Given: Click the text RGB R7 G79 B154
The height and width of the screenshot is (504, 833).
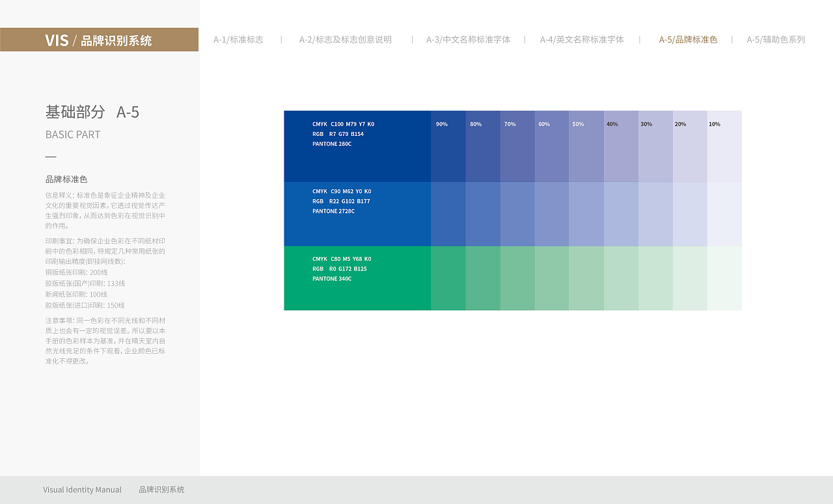Looking at the screenshot, I should click(x=338, y=134).
